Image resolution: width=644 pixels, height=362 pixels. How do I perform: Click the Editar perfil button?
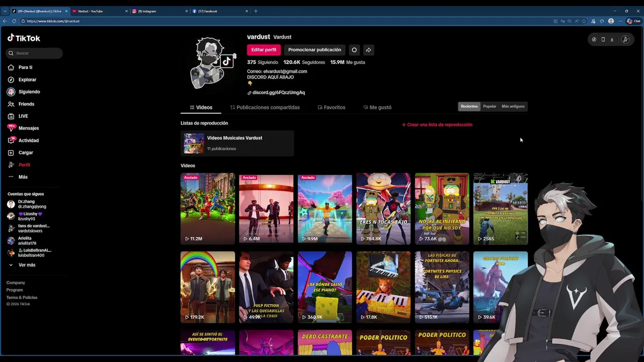(264, 50)
